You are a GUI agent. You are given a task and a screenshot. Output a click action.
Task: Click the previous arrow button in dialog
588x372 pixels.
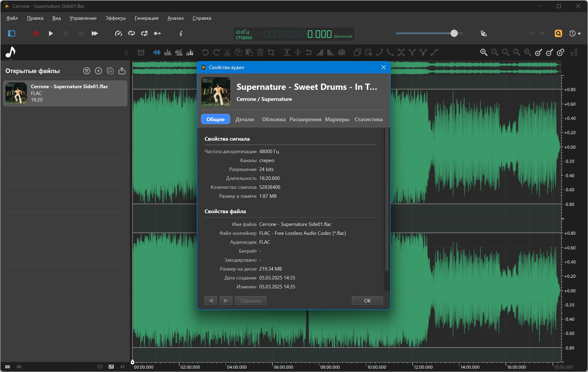pyautogui.click(x=211, y=301)
